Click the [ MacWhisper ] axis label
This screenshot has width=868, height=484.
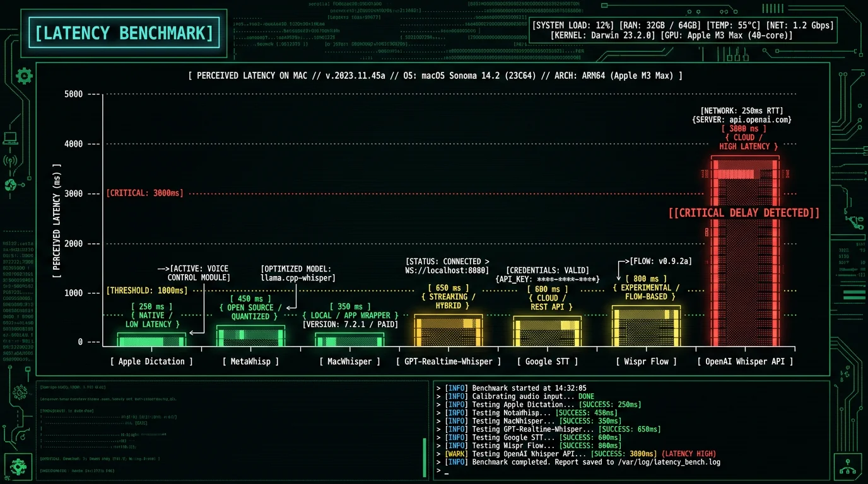click(x=349, y=361)
